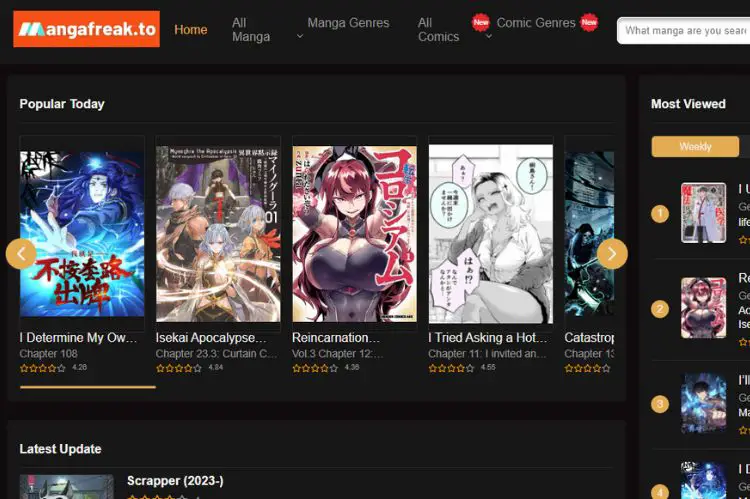Open Scrapper (2023-) cover thumbnail

pyautogui.click(x=66, y=487)
